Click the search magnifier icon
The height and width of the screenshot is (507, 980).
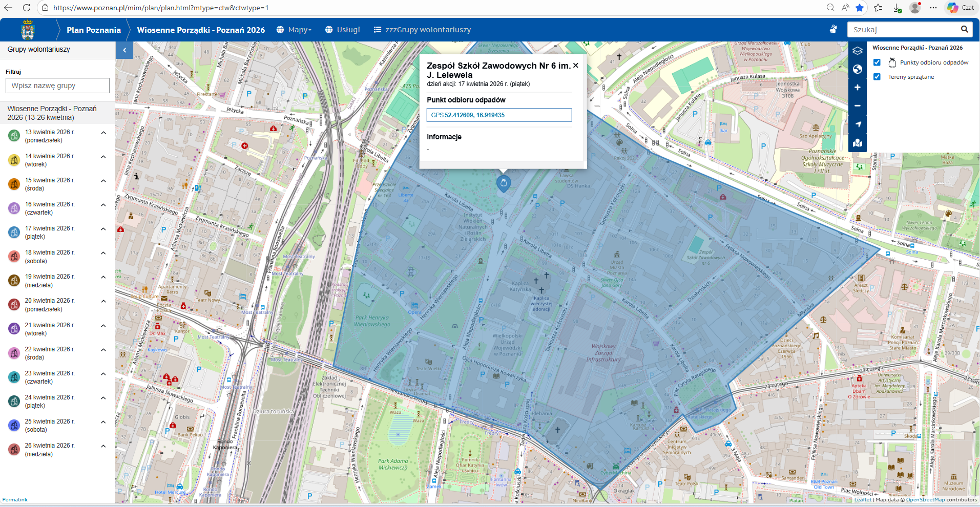pos(964,30)
